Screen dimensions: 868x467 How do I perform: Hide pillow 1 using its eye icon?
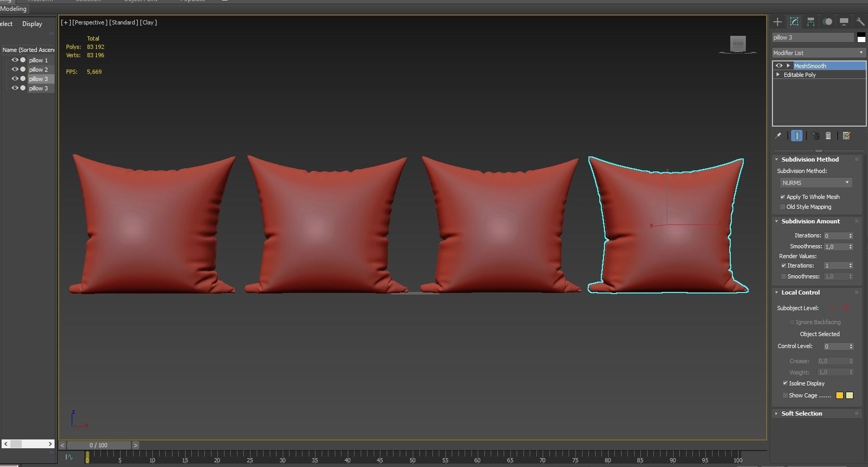(x=15, y=60)
